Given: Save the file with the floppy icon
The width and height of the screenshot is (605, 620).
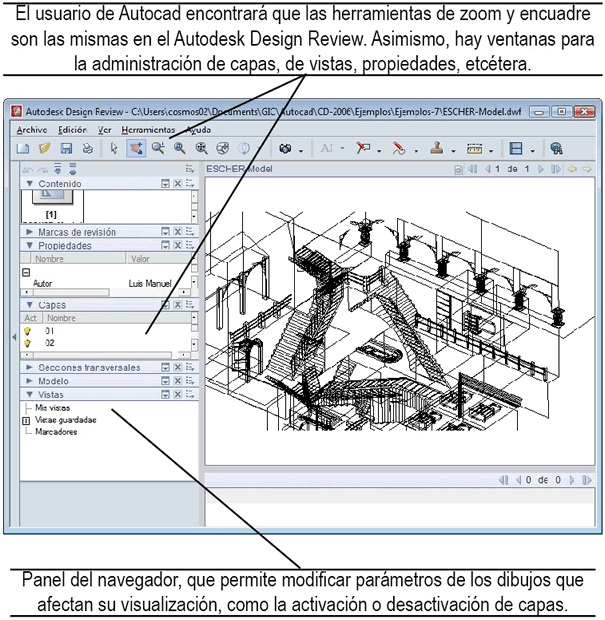Looking at the screenshot, I should point(66,149).
